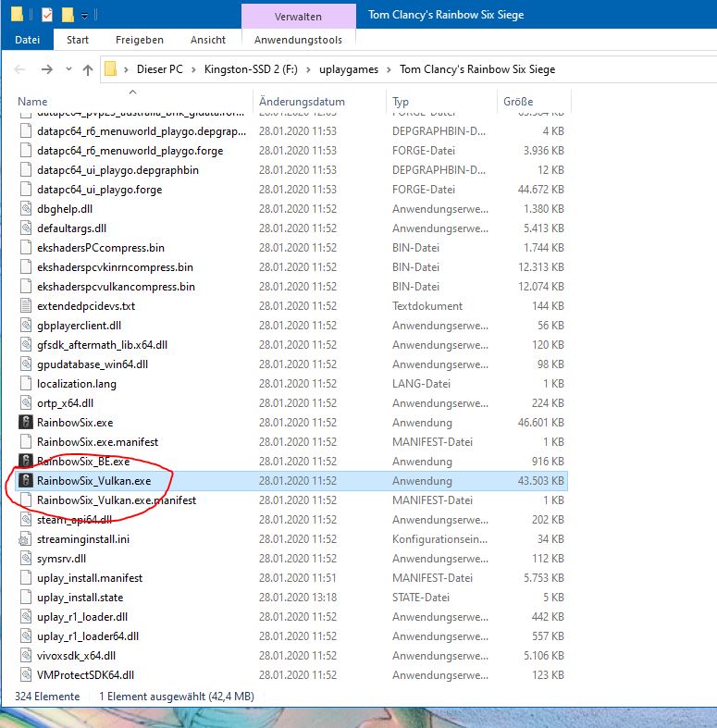Viewport: 717px width, 728px height.
Task: Expand the chevron after uplaygames breadcrumb
Action: tap(389, 69)
